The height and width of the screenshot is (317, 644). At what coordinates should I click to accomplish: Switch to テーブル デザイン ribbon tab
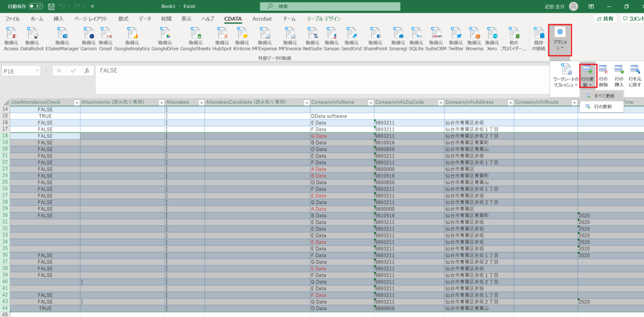(x=324, y=19)
